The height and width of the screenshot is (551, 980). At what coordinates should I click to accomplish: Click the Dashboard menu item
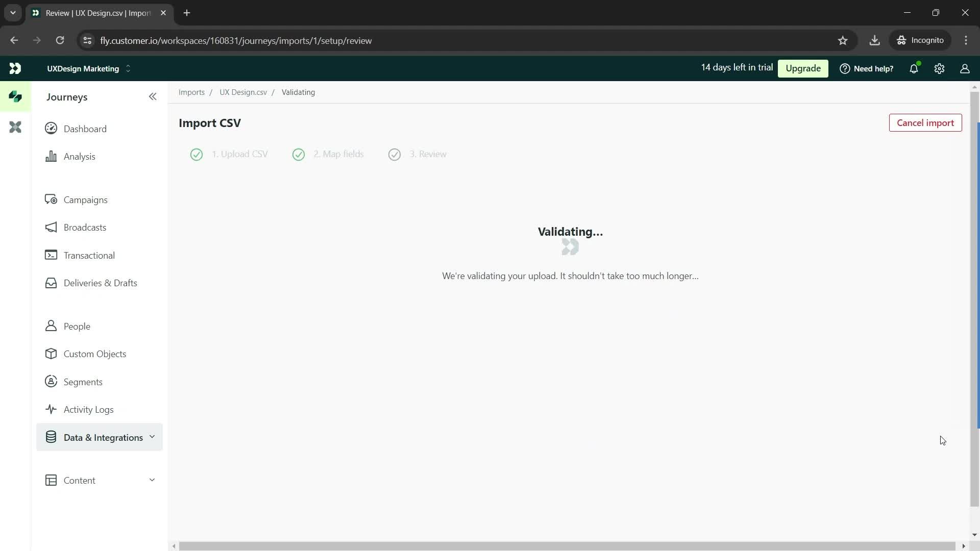click(x=85, y=129)
